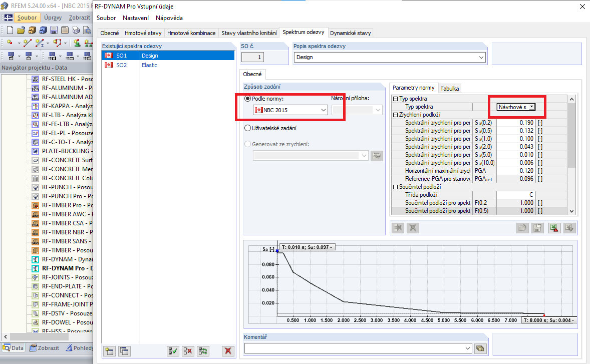
Task: Select the Podle normy radio button
Action: pos(247,99)
